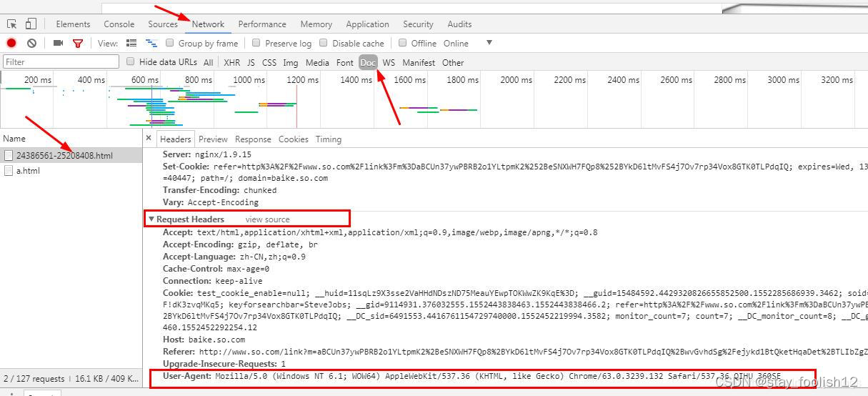
Task: Click the Connection: keep-alive line
Action: click(x=213, y=281)
